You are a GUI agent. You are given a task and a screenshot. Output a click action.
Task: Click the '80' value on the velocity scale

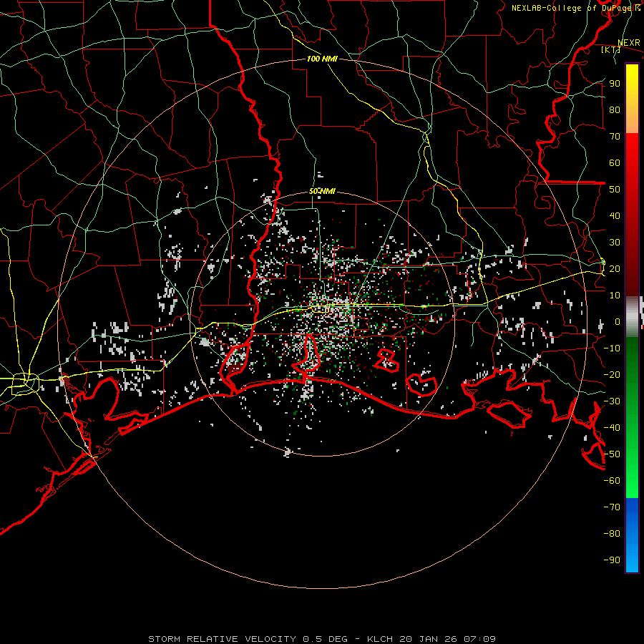[615, 110]
